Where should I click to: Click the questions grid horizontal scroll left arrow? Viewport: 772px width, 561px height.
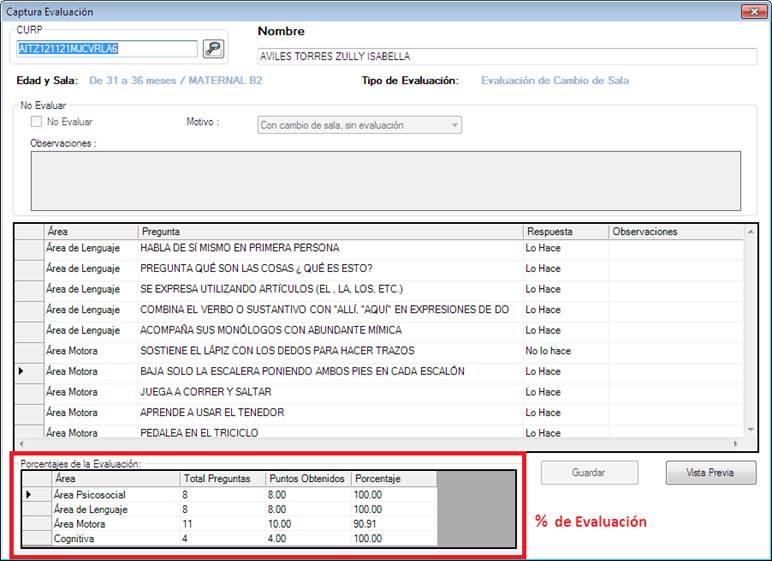point(22,444)
